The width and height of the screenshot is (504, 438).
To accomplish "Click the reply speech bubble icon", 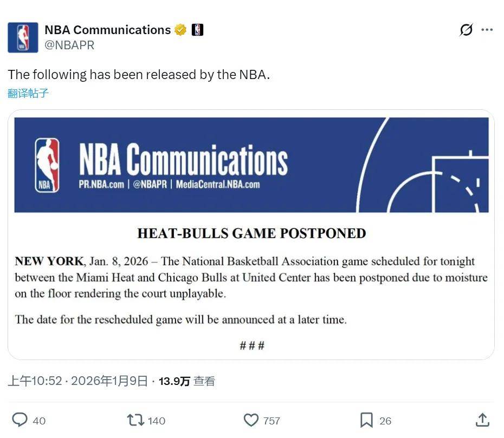I will [x=20, y=420].
